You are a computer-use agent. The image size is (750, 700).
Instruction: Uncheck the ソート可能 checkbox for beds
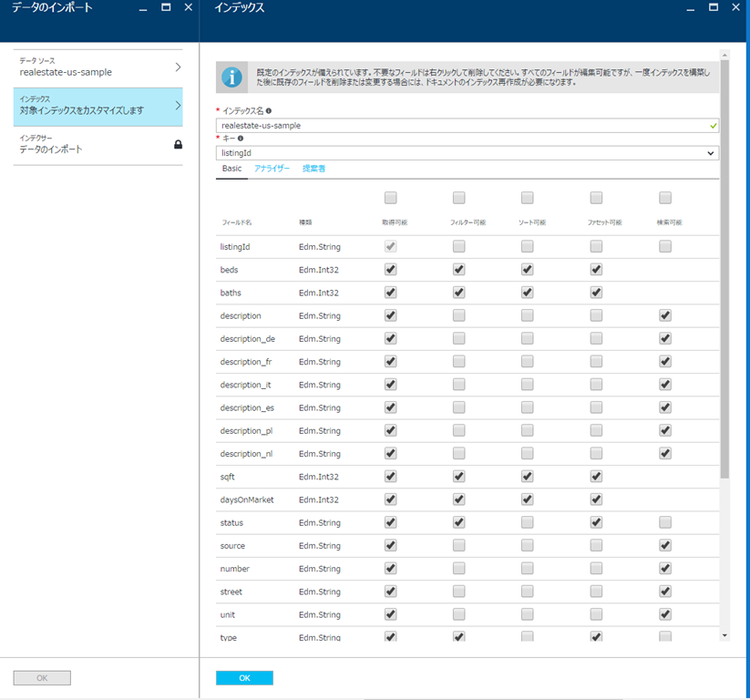[528, 270]
